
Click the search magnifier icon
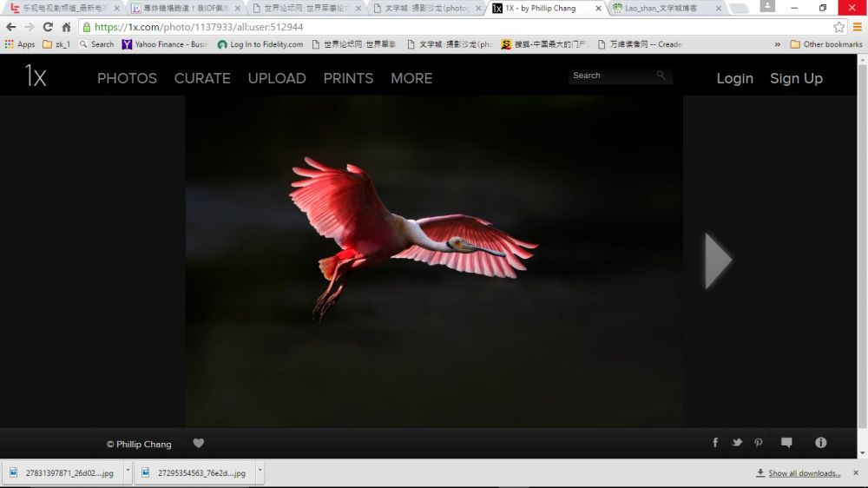661,76
